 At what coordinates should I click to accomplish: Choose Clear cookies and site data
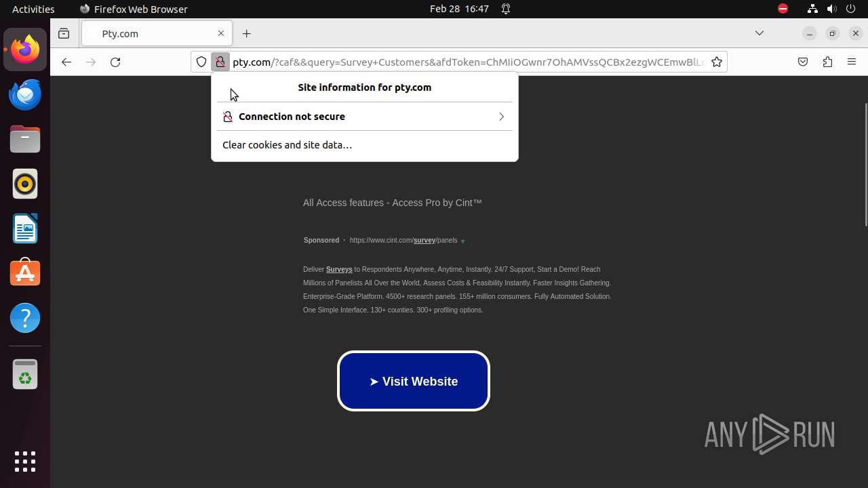[365, 145]
